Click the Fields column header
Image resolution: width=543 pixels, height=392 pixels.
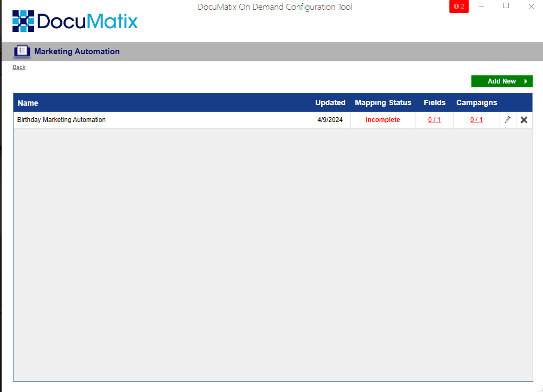pyautogui.click(x=435, y=103)
